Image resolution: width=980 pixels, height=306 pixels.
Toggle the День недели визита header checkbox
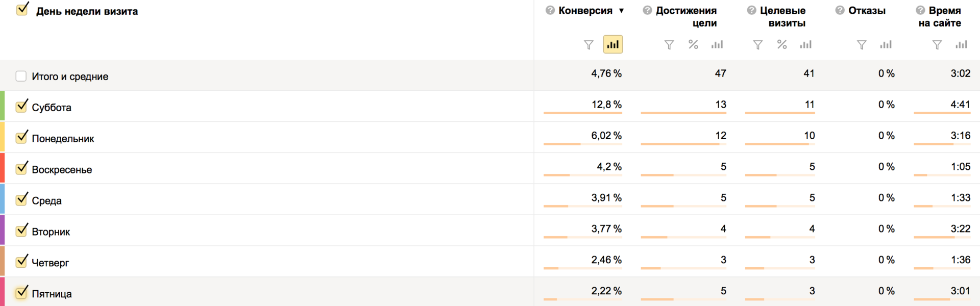click(x=22, y=10)
